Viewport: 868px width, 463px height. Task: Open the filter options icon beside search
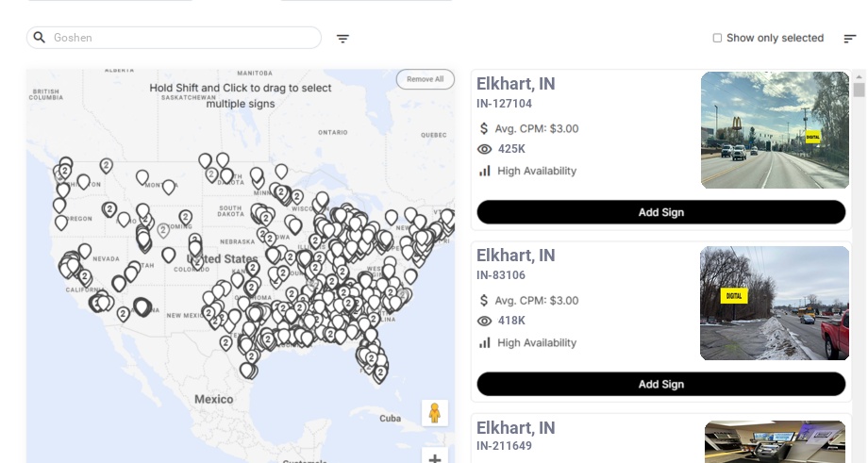pos(343,39)
